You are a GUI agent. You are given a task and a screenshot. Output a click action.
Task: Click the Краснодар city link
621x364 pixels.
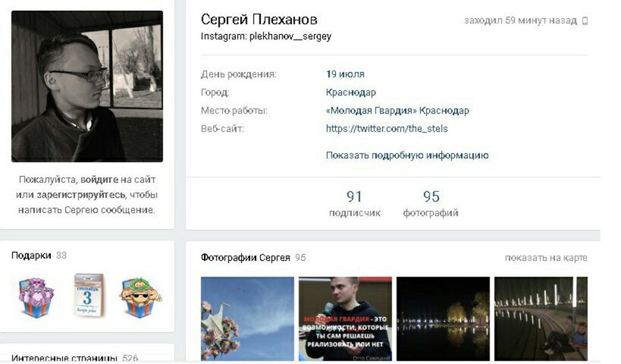(351, 92)
